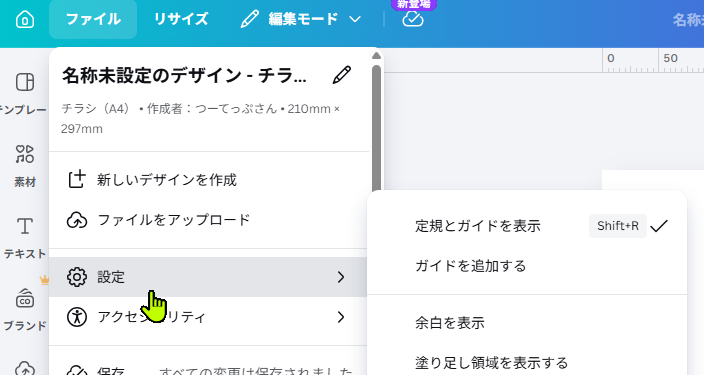This screenshot has width=704, height=375.
Task: Click the Shift+R shortcut badge
Action: 618,226
